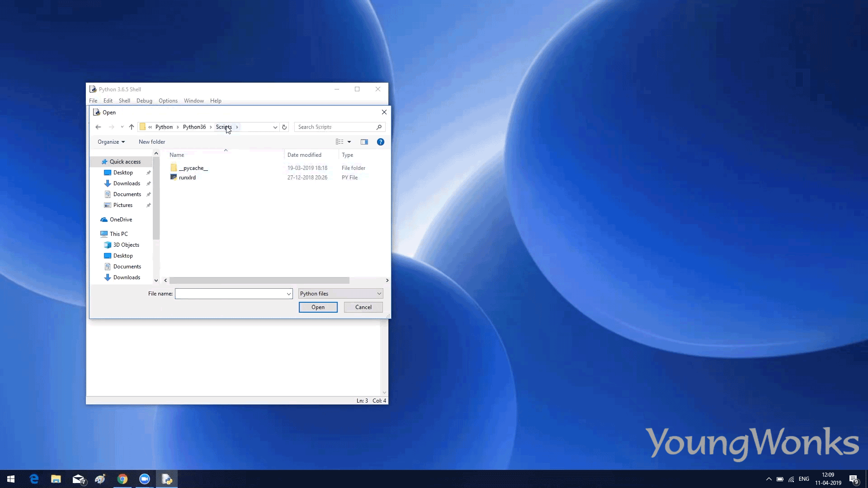This screenshot has width=868, height=488.
Task: Select the runxlrd file icon
Action: (x=174, y=177)
